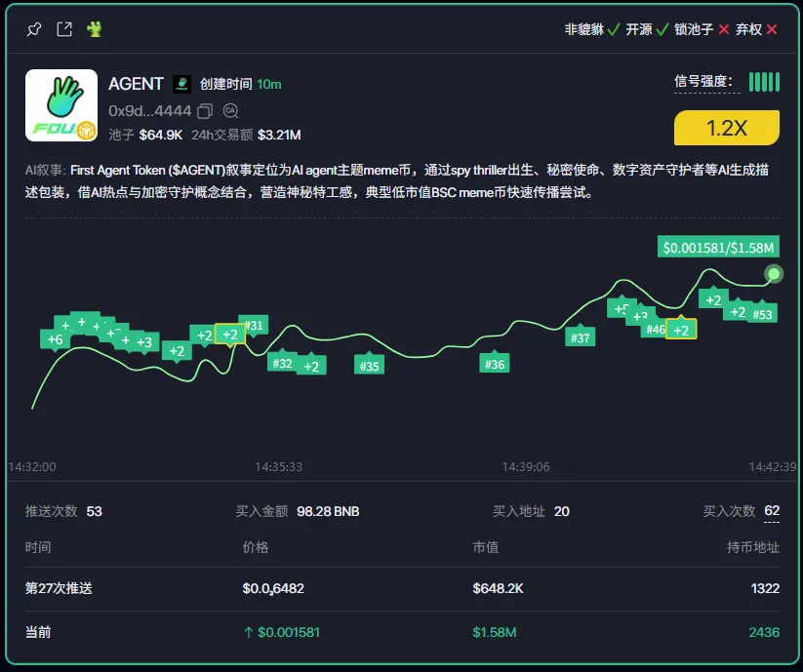Click the 创建时间 10m label

(241, 84)
